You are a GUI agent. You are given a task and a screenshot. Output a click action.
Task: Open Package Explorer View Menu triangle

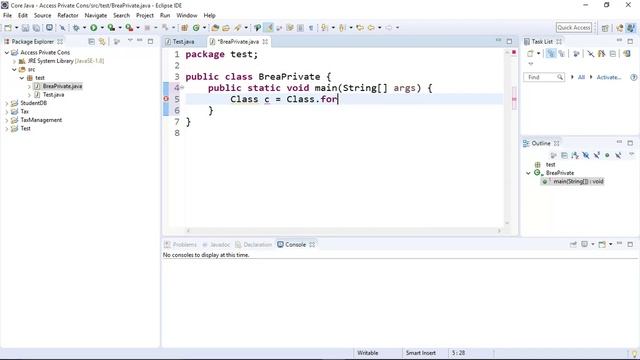tap(130, 41)
